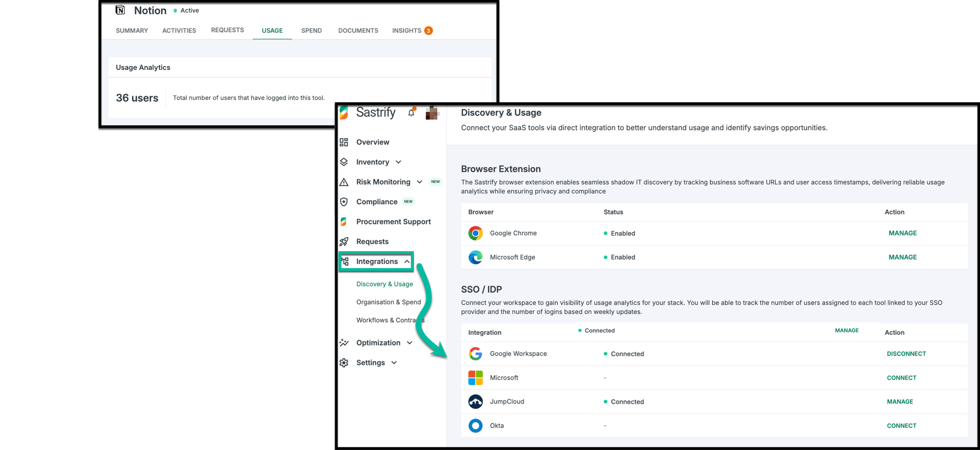
Task: Click the "Enabled" status for Google Chrome
Action: (x=623, y=233)
